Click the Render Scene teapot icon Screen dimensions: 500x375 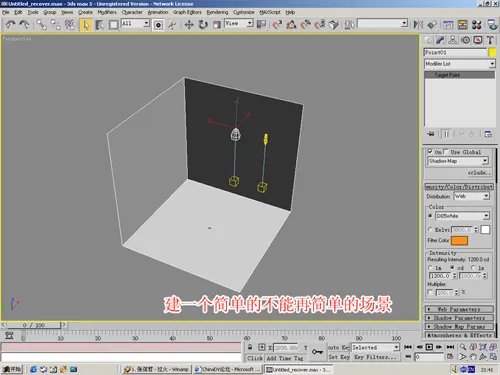click(x=492, y=24)
